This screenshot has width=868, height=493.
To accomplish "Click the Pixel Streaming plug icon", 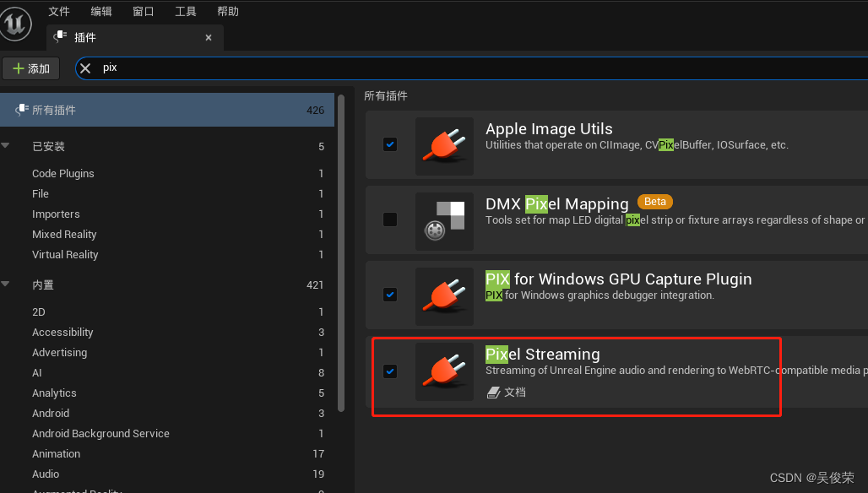I will [x=444, y=371].
